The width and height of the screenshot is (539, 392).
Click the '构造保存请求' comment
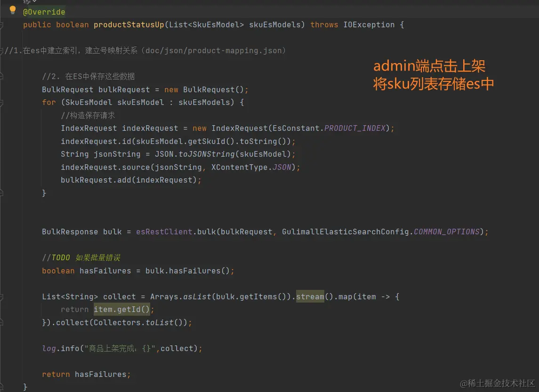pos(88,115)
